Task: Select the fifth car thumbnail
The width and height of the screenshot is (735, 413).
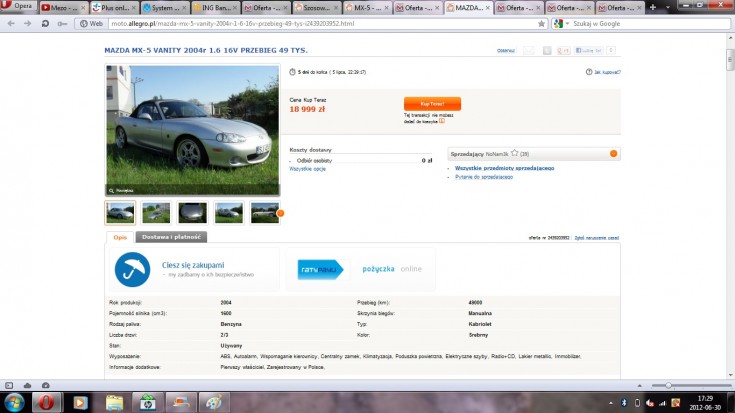Action: 264,213
